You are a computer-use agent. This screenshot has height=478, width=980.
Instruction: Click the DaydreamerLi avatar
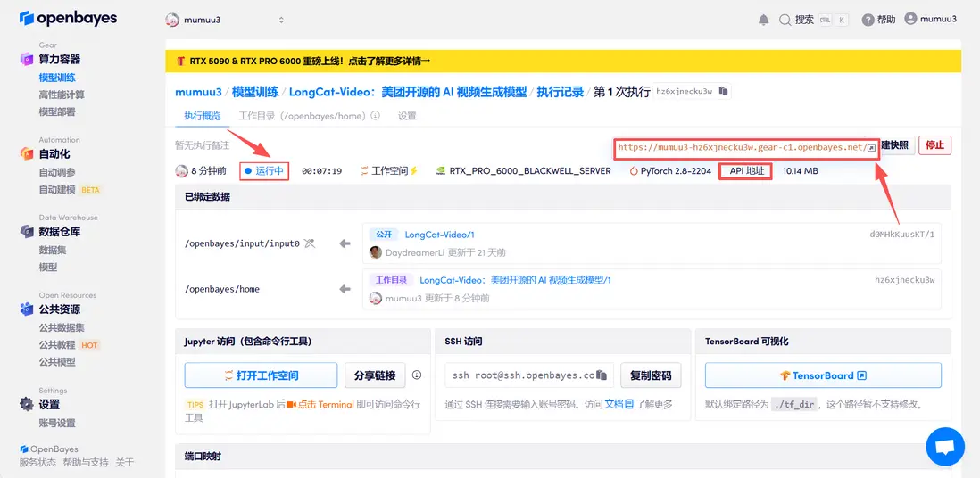[x=376, y=252]
